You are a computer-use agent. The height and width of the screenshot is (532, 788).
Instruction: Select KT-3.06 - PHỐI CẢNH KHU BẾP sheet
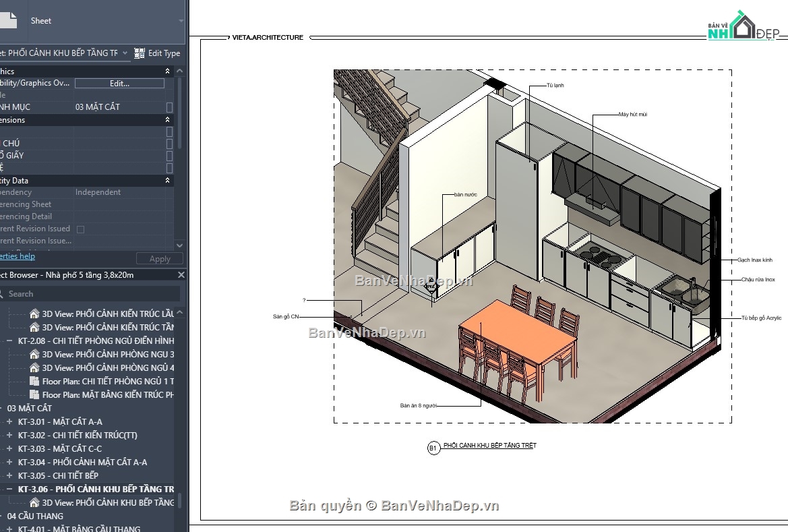96,489
